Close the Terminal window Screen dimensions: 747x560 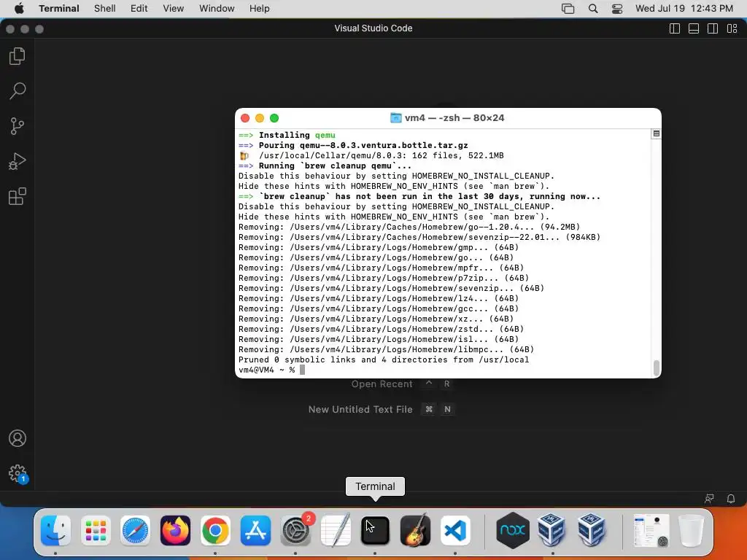[x=245, y=118]
